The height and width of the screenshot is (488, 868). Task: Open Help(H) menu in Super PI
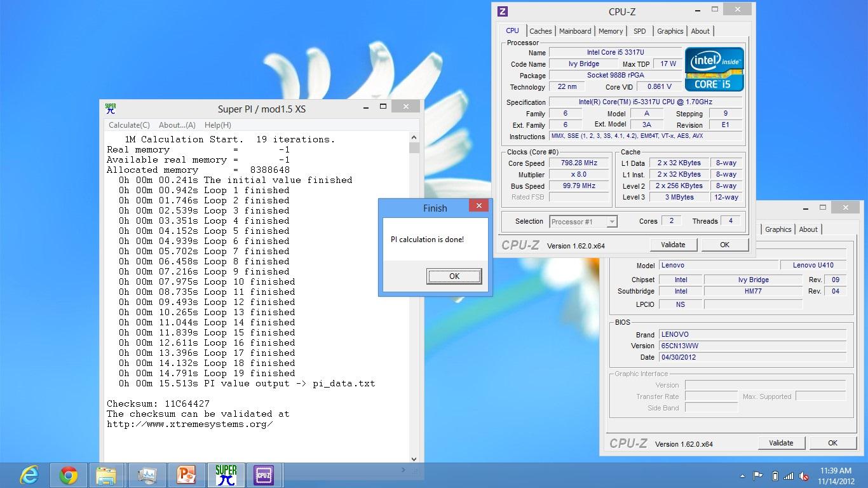218,125
